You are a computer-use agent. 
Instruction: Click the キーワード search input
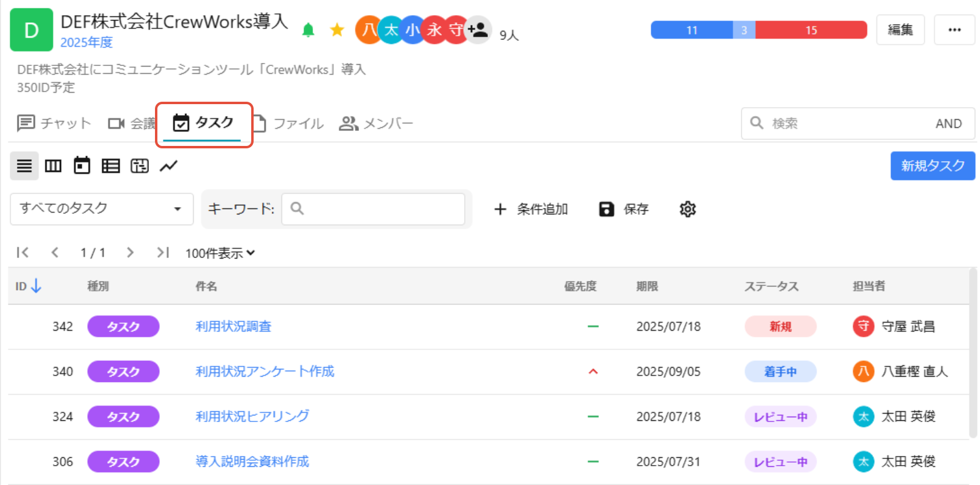(x=373, y=209)
